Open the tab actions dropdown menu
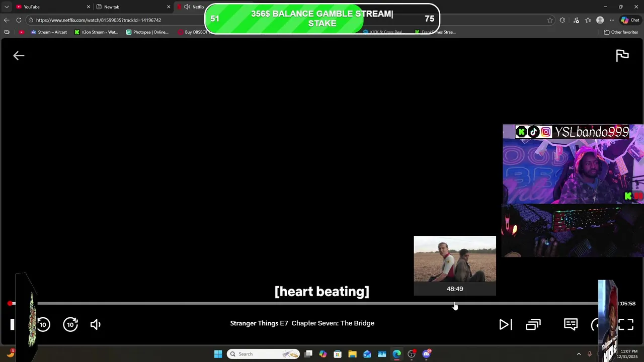This screenshot has height=362, width=644. click(6, 7)
